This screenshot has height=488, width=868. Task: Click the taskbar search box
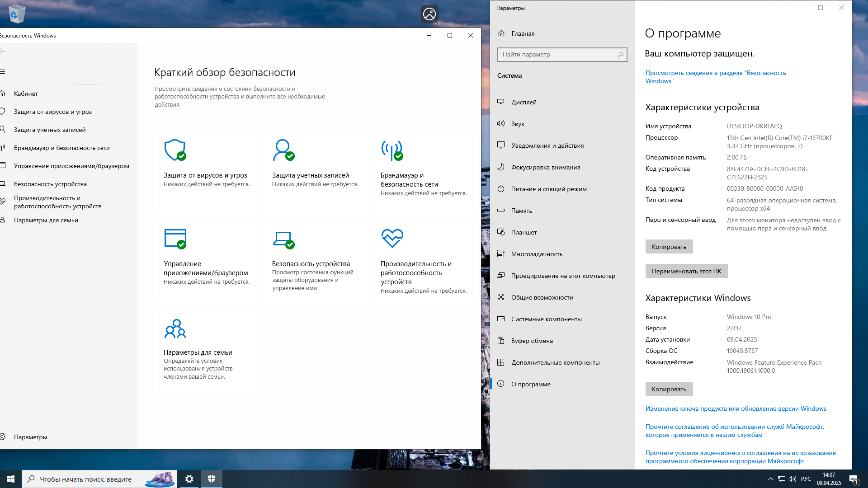click(x=86, y=479)
